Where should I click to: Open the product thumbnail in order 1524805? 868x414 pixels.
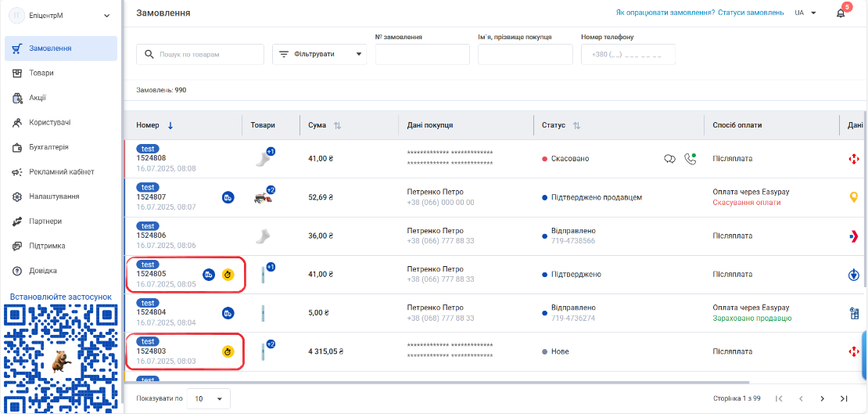point(262,275)
